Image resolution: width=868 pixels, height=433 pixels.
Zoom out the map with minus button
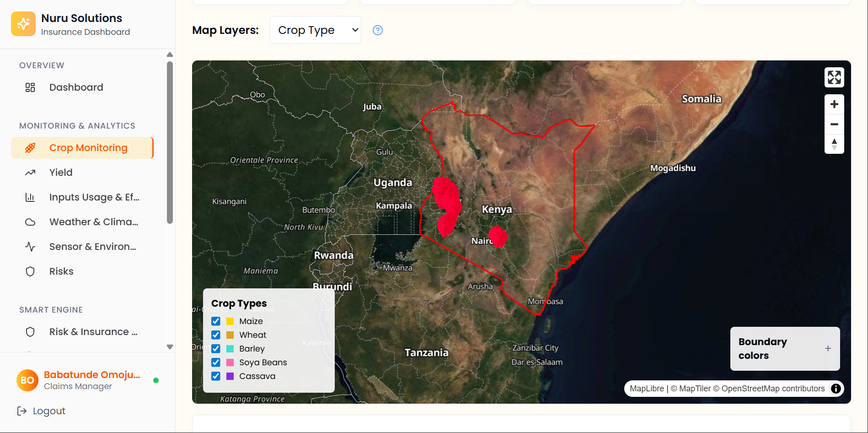pos(834,124)
